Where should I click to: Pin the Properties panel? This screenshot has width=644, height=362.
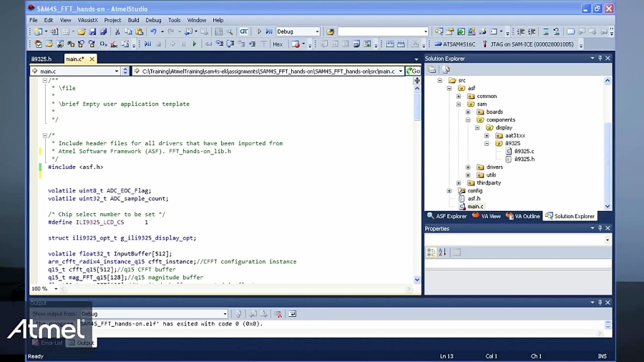point(600,228)
